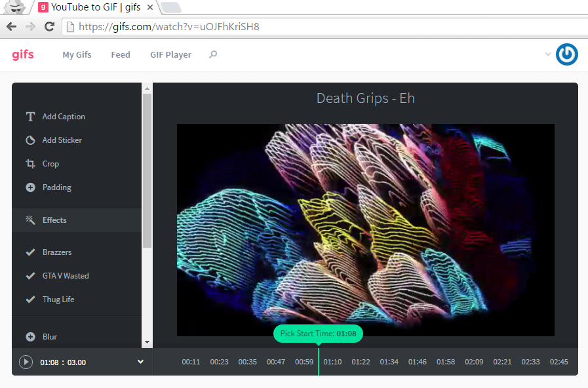This screenshot has width=588, height=388.
Task: Expand the duration dropdown chevron
Action: tap(141, 362)
